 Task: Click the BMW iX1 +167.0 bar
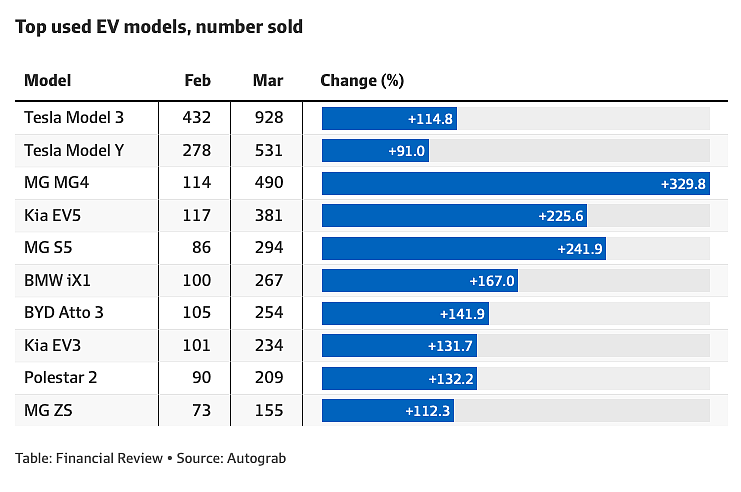pyautogui.click(x=420, y=281)
